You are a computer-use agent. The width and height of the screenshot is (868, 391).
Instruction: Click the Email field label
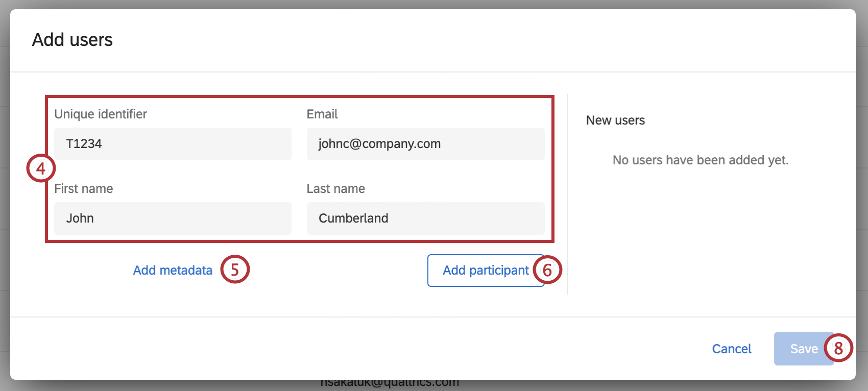(x=322, y=114)
